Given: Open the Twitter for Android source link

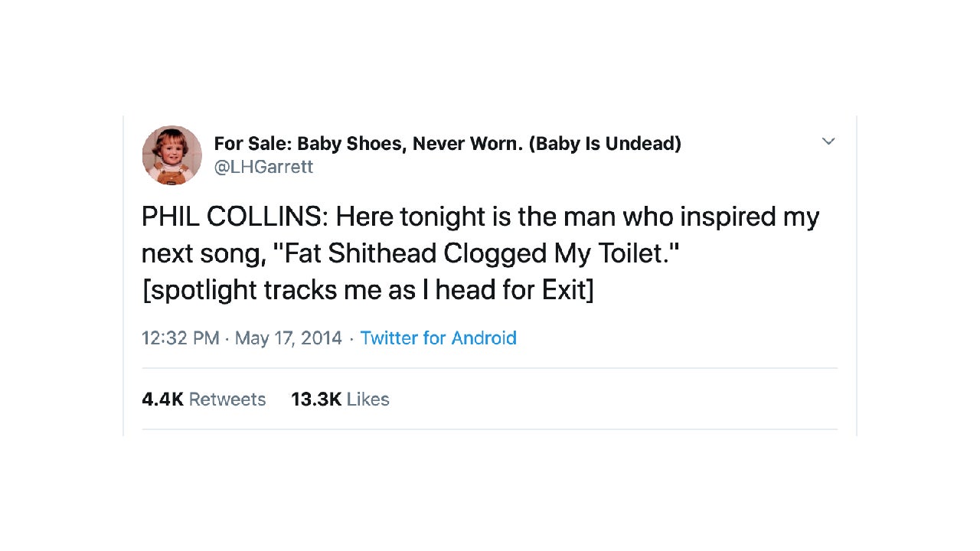Looking at the screenshot, I should tap(438, 338).
